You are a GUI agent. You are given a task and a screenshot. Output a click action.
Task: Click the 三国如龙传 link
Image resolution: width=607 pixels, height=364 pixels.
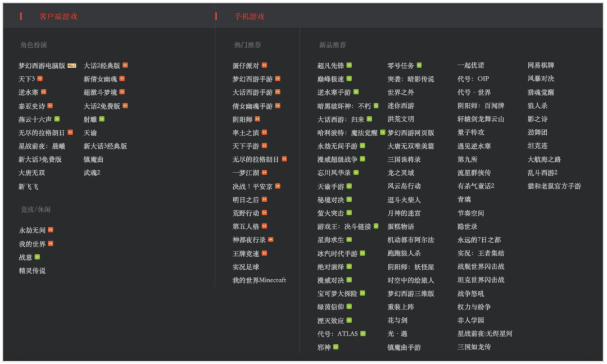click(x=474, y=347)
